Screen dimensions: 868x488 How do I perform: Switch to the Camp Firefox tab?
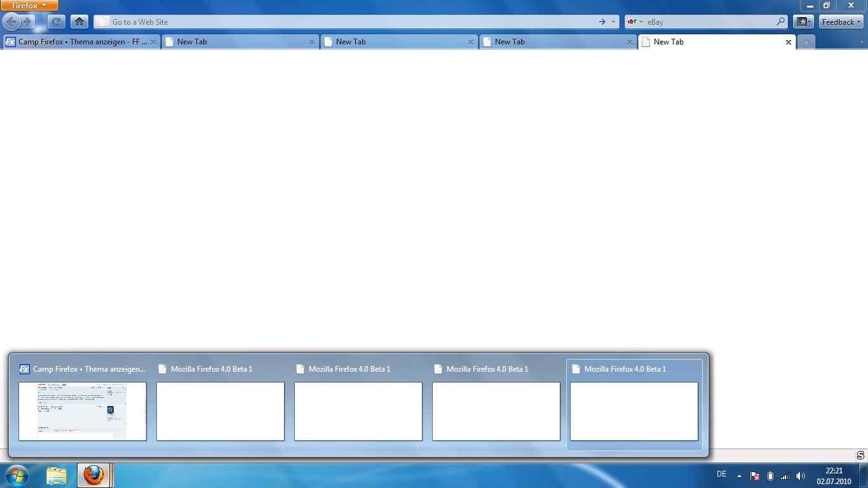tap(81, 42)
